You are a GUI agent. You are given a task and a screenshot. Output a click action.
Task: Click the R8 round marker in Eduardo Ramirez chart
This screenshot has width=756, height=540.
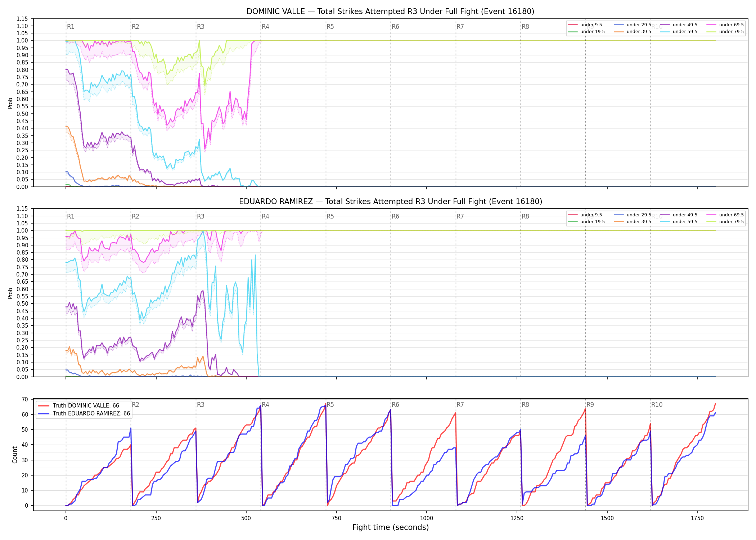(x=525, y=216)
